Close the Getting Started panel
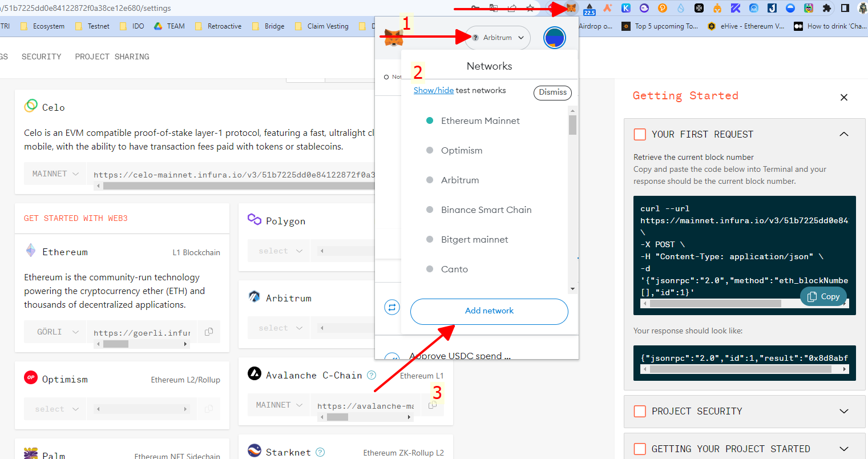Image resolution: width=868 pixels, height=459 pixels. 844,98
